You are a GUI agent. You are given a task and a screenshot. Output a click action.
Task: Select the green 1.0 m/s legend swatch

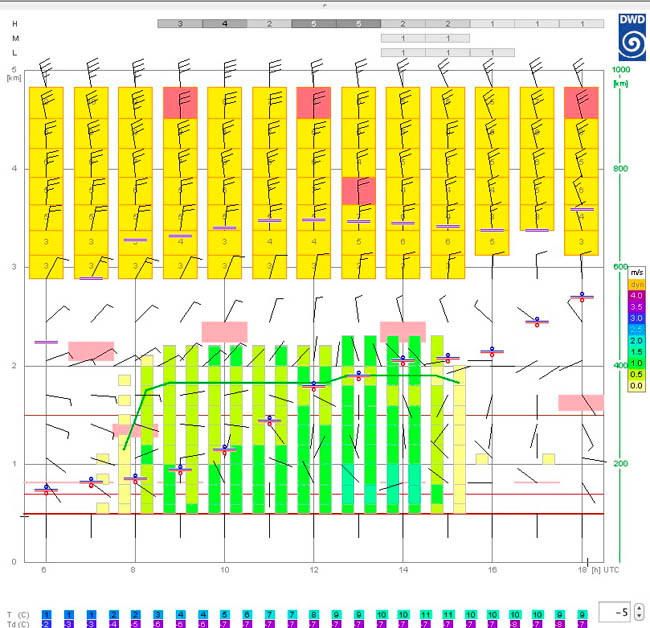[x=637, y=363]
